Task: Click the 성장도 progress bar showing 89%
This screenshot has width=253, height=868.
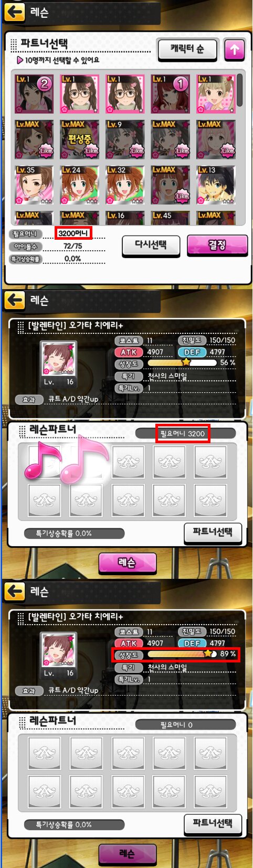Action: pyautogui.click(x=183, y=653)
